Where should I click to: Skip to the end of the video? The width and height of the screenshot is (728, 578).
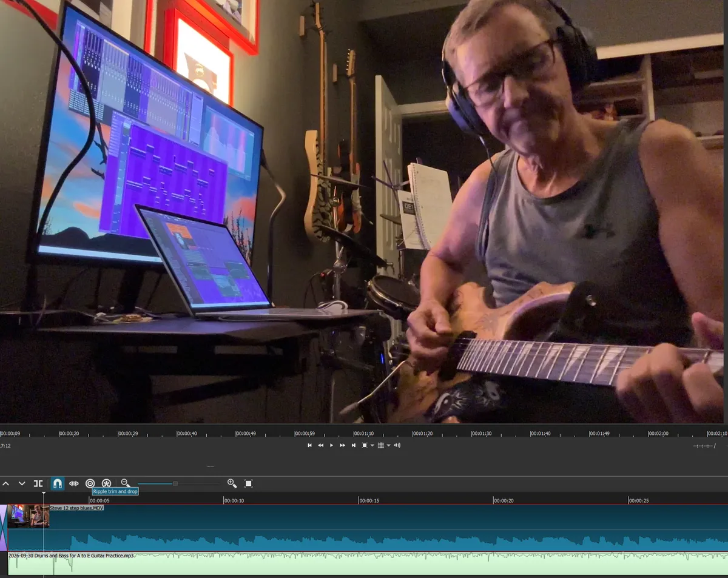pyautogui.click(x=354, y=445)
